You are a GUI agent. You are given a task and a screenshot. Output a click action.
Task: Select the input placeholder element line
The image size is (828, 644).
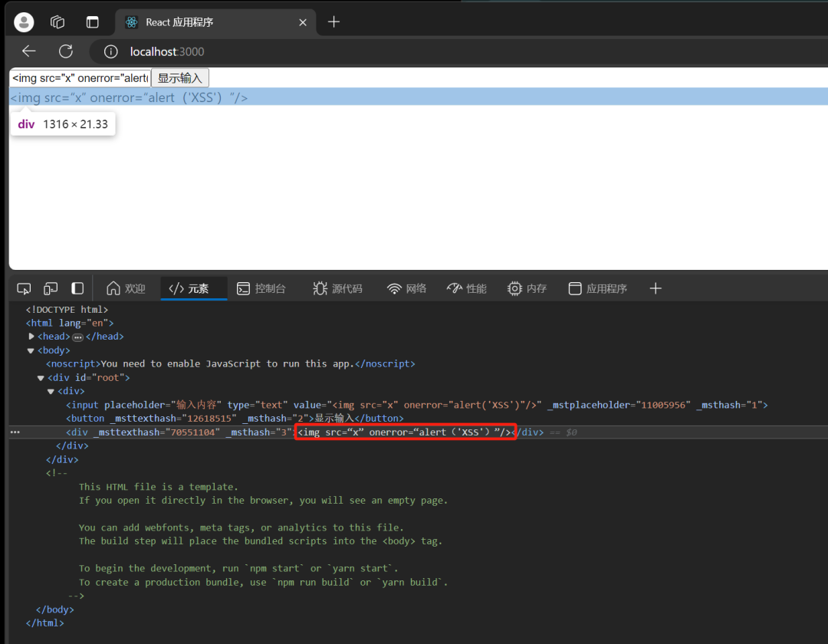[416, 405]
